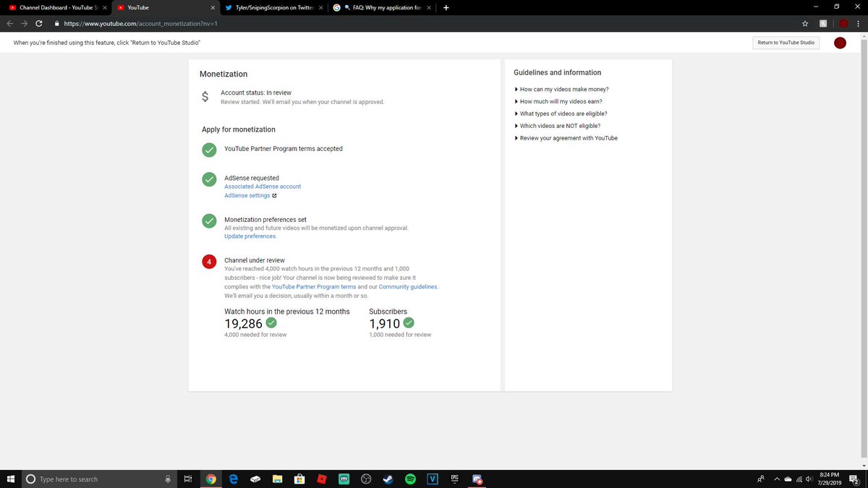The height and width of the screenshot is (488, 868).
Task: Close the Channel Dashboard tab
Action: pos(105,8)
